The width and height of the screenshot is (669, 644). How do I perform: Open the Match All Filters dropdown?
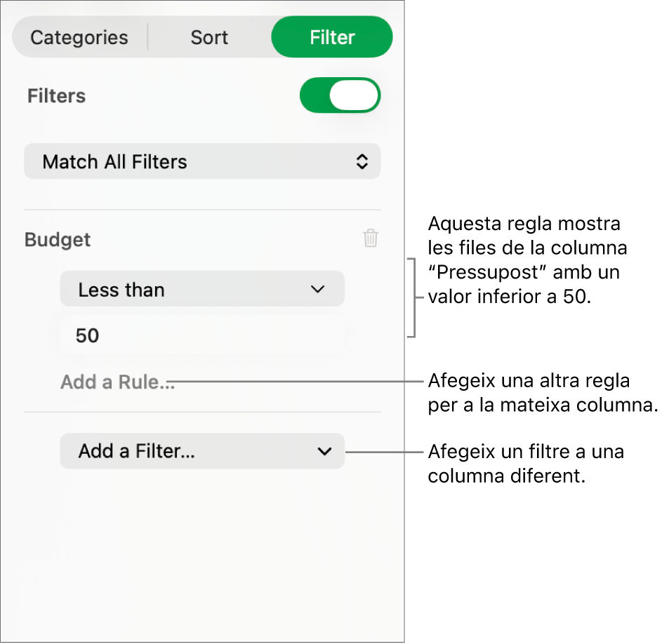pos(202,162)
